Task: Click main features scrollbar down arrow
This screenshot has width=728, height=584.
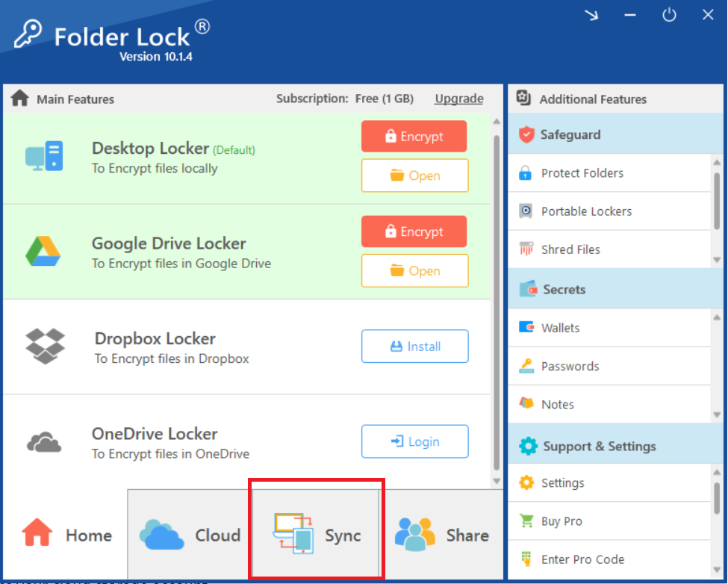Action: [497, 481]
